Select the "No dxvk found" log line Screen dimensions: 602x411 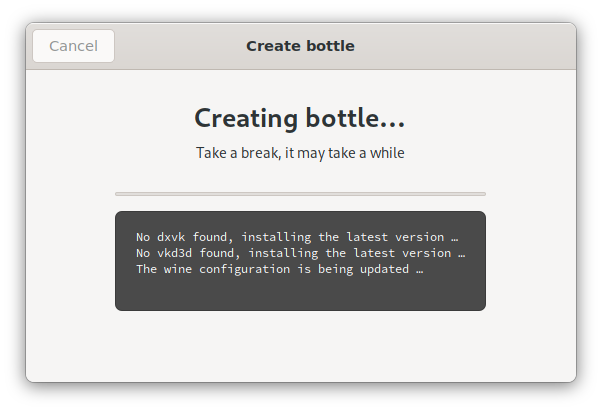pyautogui.click(x=297, y=237)
